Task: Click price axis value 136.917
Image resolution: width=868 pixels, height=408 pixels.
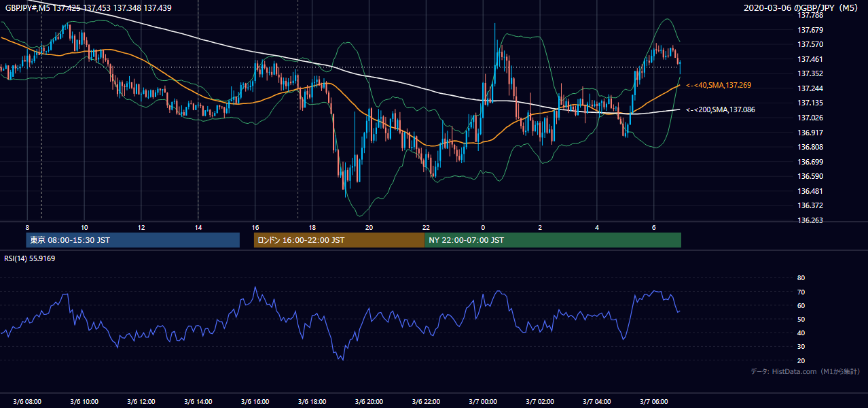Action: pos(810,133)
